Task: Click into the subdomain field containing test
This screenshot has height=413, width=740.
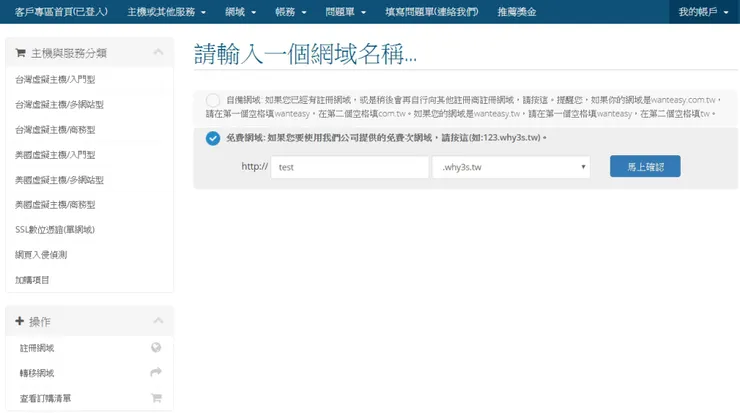Action: click(350, 167)
